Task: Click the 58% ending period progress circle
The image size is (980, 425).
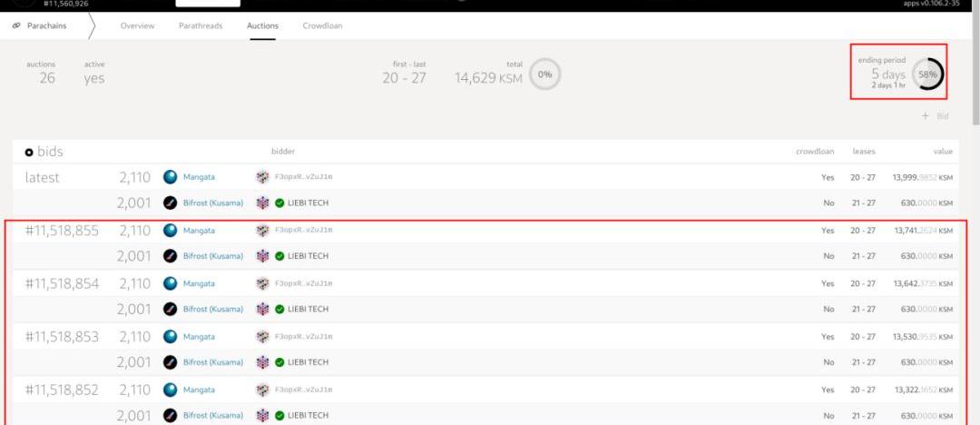Action: coord(927,74)
